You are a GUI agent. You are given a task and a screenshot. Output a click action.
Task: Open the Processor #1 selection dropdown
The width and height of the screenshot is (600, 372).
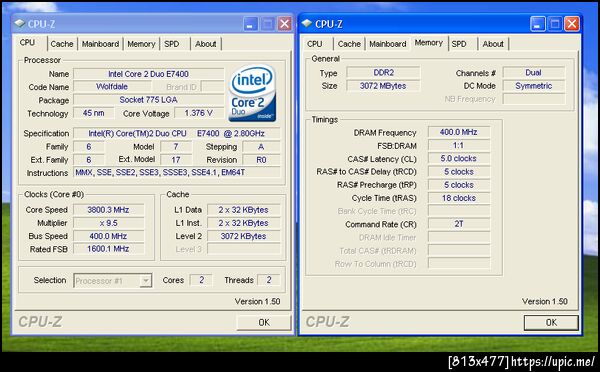[x=145, y=281]
